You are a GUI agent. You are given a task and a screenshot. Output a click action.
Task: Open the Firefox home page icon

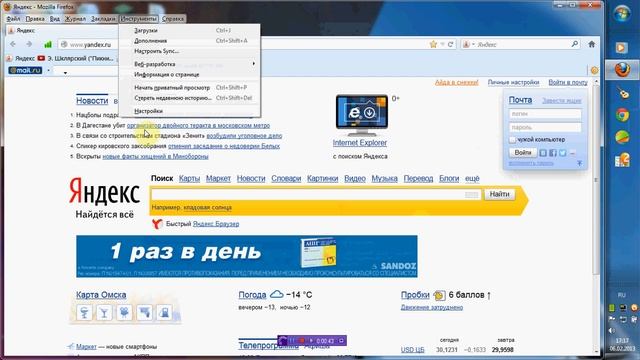(591, 44)
